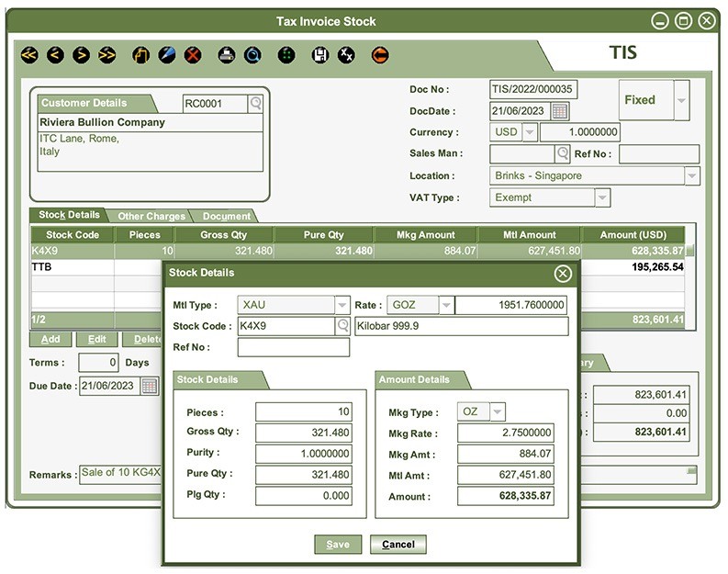Click the Pure Qty field in popup
This screenshot has width=728, height=574.
pyautogui.click(x=304, y=475)
